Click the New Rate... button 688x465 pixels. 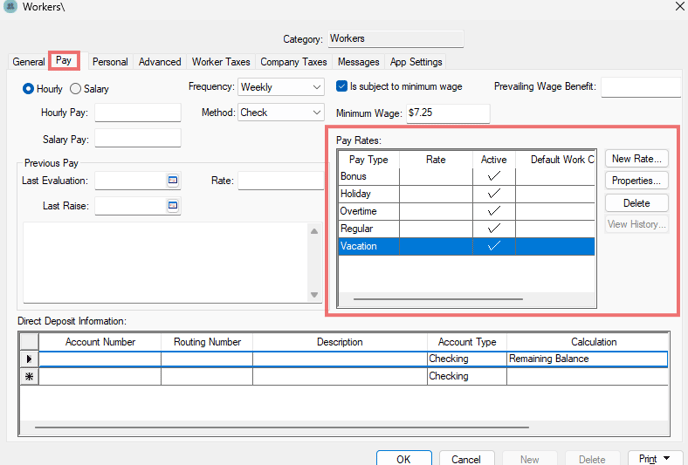637,159
